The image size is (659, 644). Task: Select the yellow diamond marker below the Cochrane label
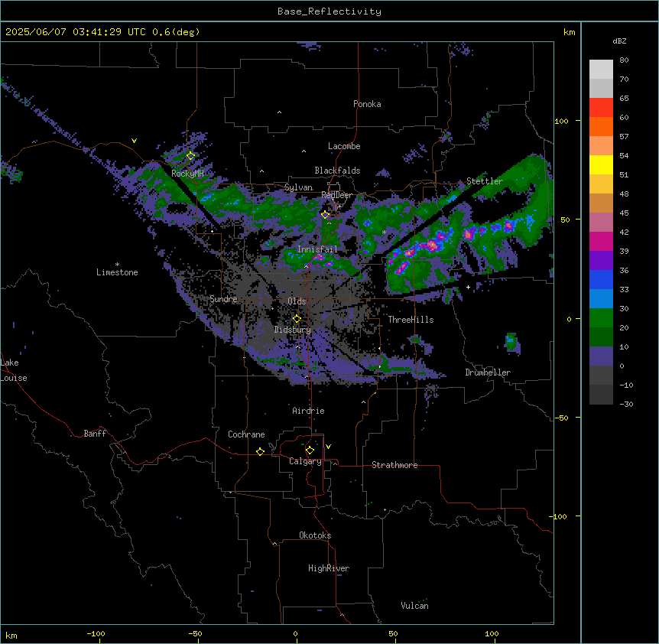click(260, 451)
